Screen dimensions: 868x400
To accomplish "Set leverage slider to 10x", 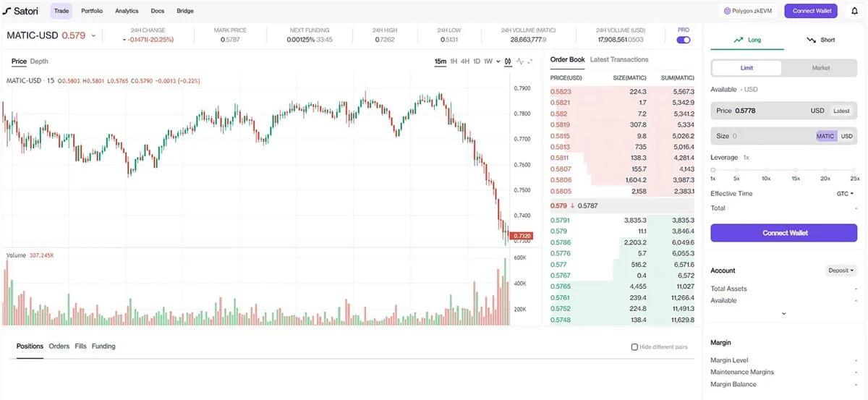I will coord(766,170).
